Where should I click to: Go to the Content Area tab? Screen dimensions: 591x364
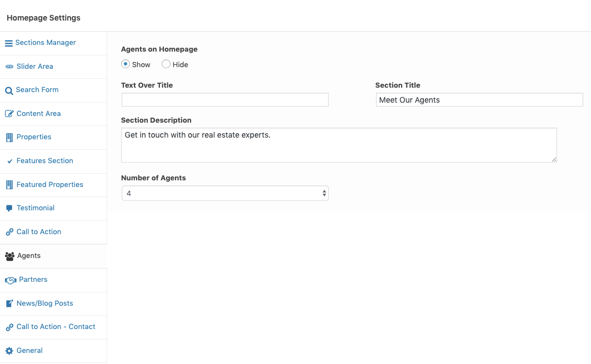[53, 114]
